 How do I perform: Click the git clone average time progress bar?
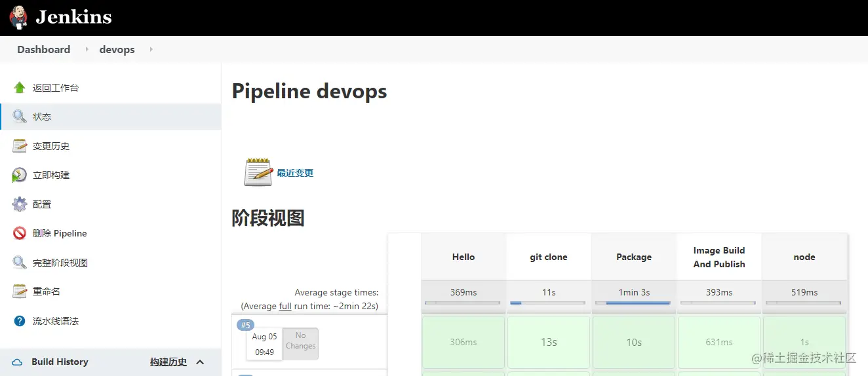[x=548, y=303]
